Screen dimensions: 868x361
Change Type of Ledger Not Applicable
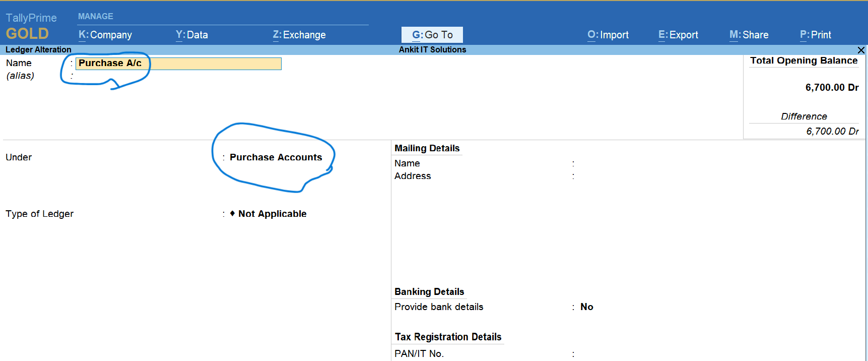pyautogui.click(x=272, y=214)
